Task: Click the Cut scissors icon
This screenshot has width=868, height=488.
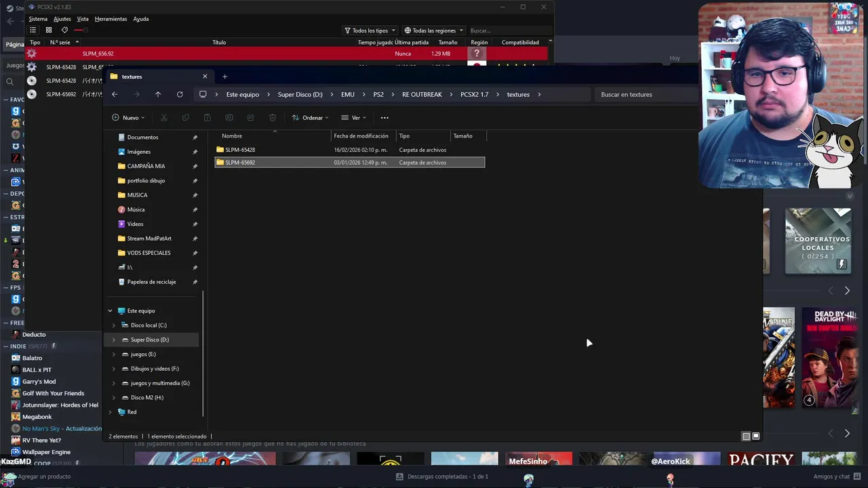Action: click(x=163, y=118)
